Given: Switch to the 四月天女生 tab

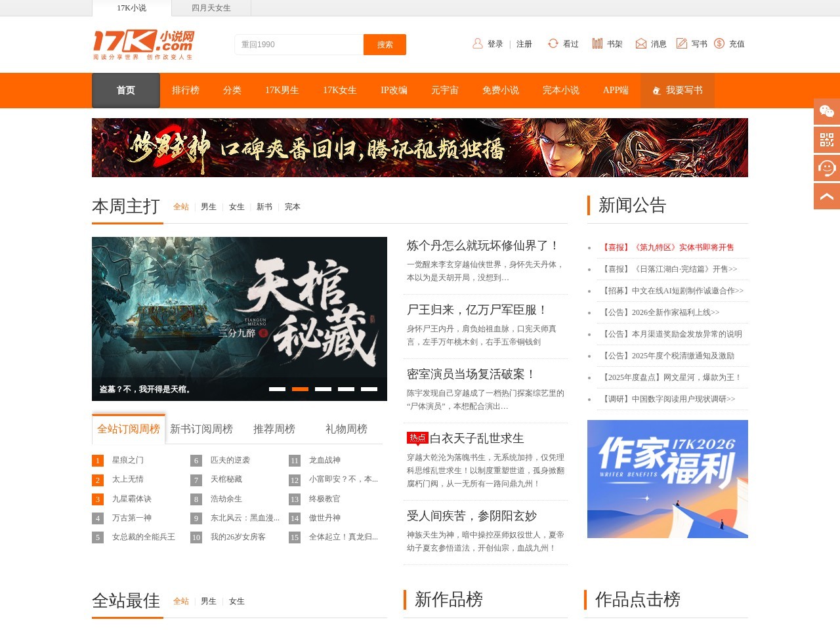Looking at the screenshot, I should 211,8.
